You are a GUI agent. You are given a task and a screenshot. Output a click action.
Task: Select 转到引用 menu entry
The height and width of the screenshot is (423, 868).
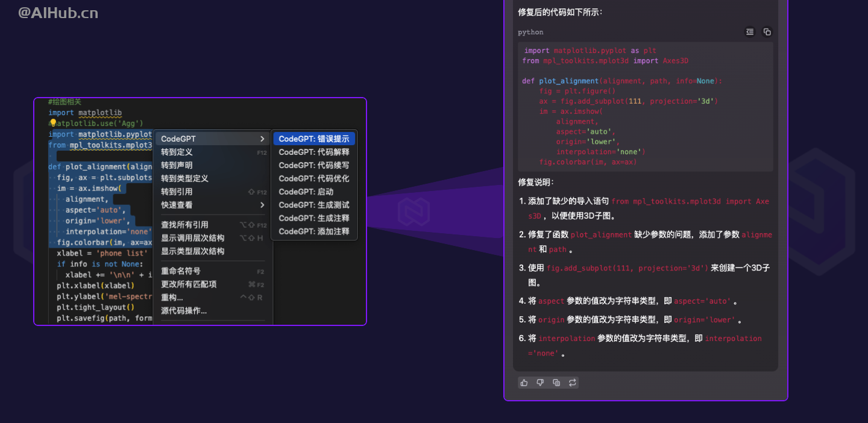click(213, 192)
